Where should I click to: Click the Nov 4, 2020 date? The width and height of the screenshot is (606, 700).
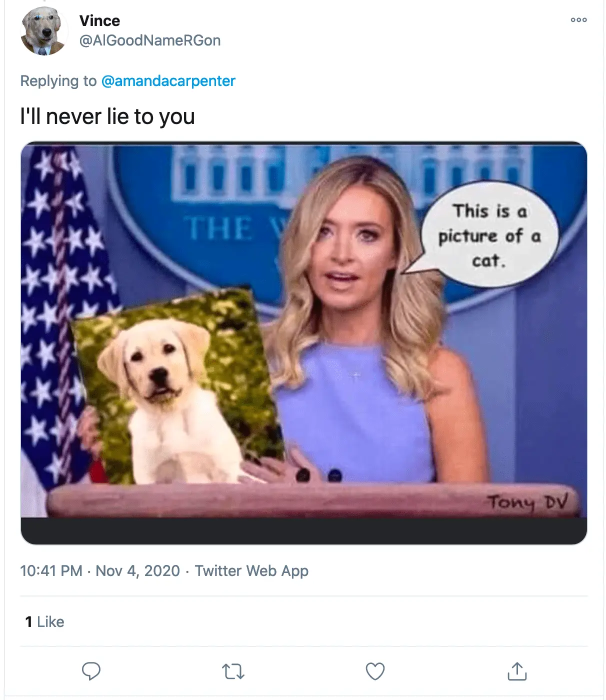click(x=137, y=571)
